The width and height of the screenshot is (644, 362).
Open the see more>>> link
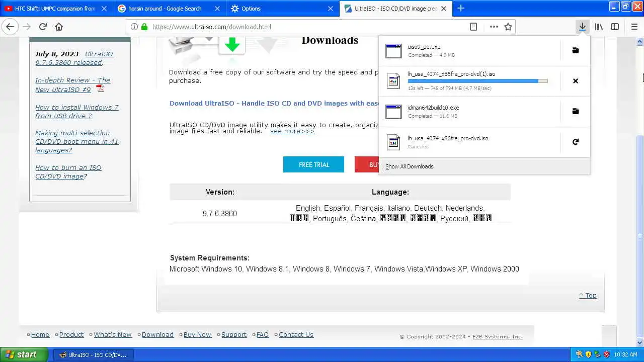[x=292, y=131]
